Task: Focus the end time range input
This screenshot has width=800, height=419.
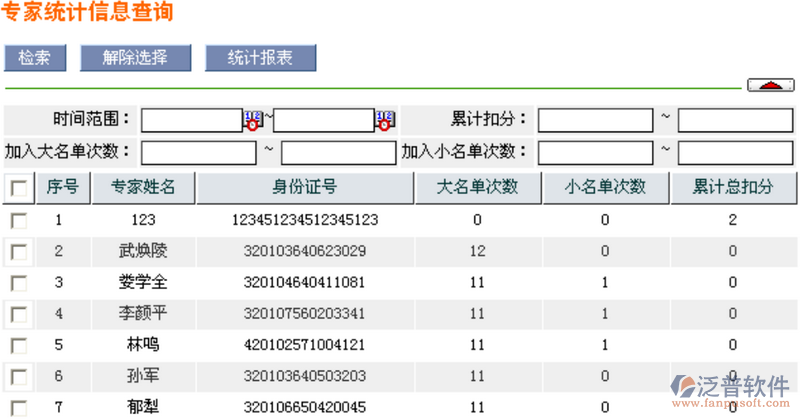Action: click(x=323, y=121)
